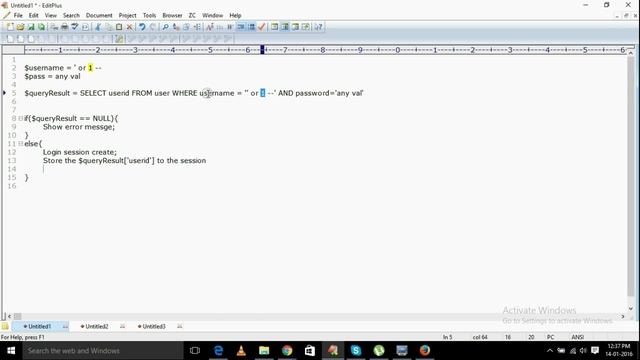Viewport: 640px width, 360px height.
Task: Click the New file toolbar icon
Action: 10,27
